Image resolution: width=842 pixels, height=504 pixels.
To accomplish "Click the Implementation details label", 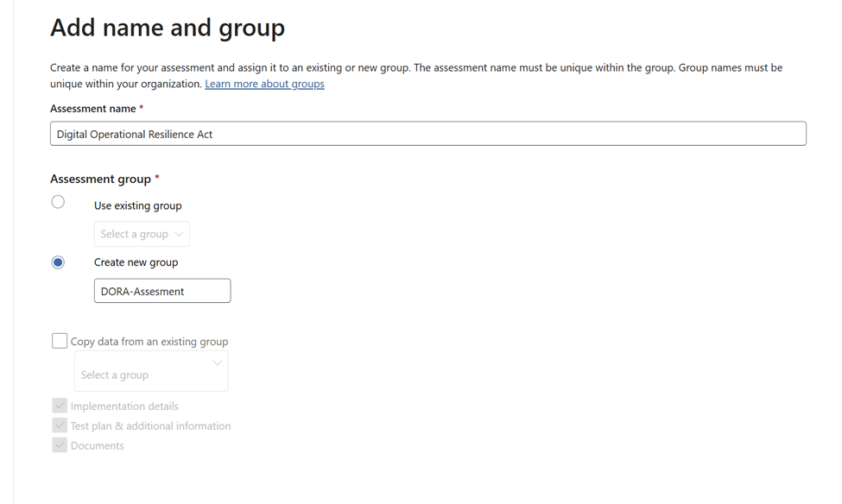I will [x=124, y=406].
